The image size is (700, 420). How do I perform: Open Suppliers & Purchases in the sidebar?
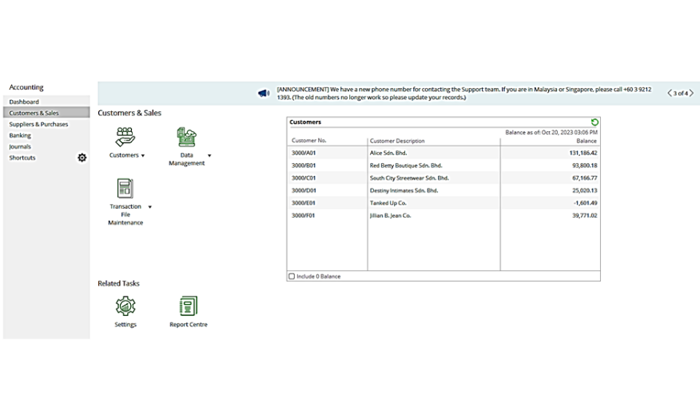point(39,124)
